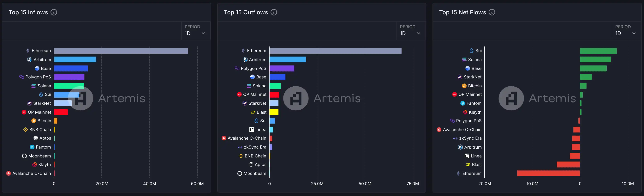
Task: Click the info icon beside Top 15 Outflows
Action: (x=274, y=12)
